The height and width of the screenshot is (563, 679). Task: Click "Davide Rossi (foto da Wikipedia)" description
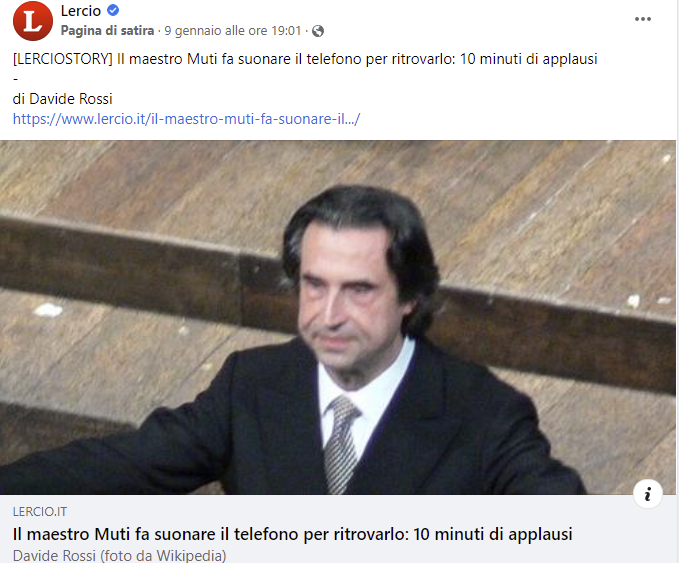click(120, 556)
